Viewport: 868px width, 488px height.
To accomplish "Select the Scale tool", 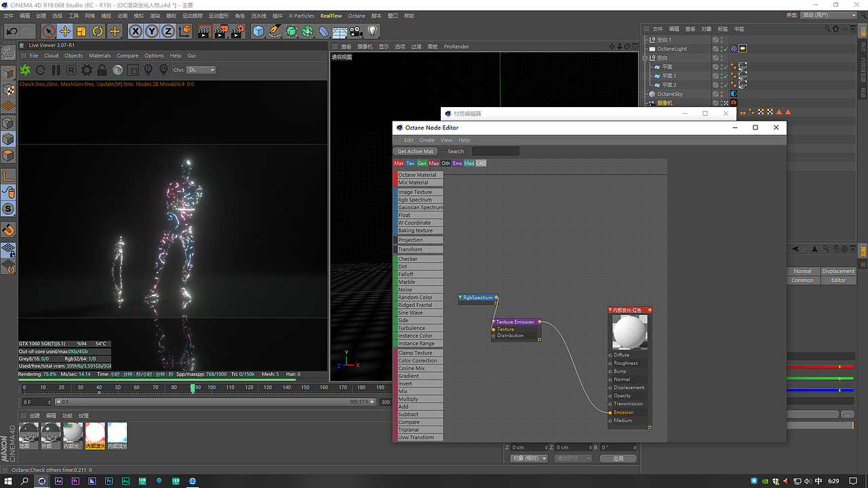I will tap(81, 31).
